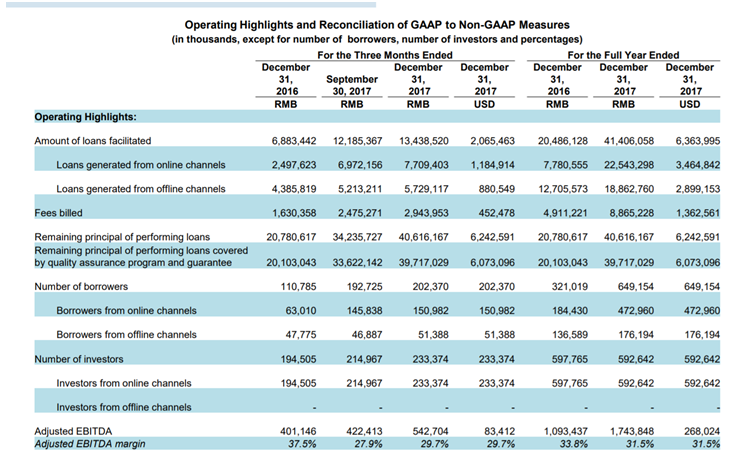Screen dimensions: 729x451
Task: Select value 5,213,211
Action: (x=360, y=189)
